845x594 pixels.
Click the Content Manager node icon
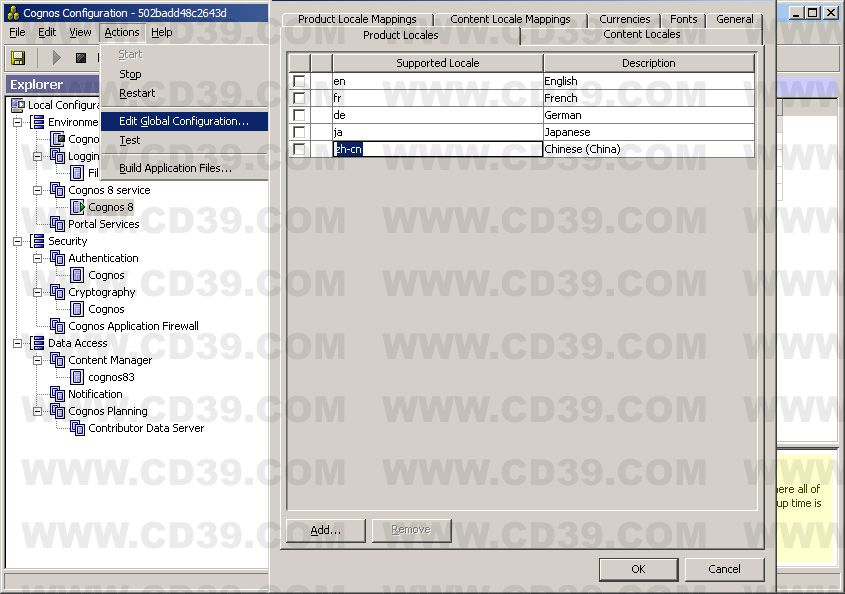(58, 360)
